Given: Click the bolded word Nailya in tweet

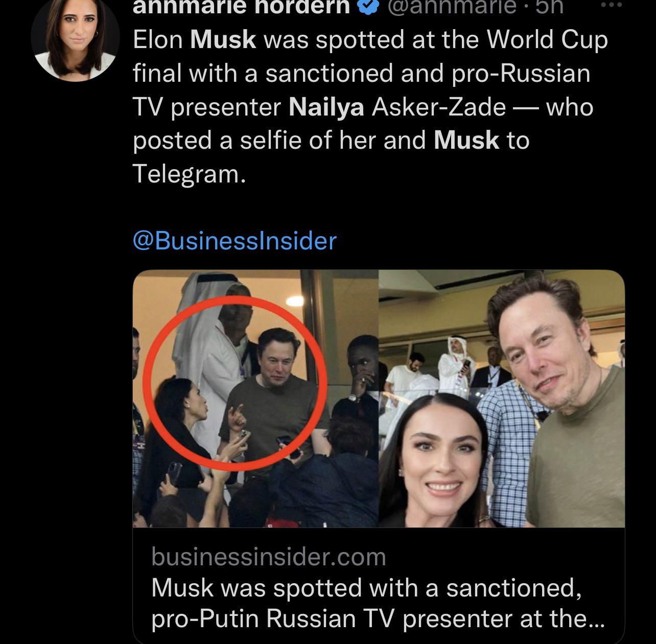Looking at the screenshot, I should (325, 108).
